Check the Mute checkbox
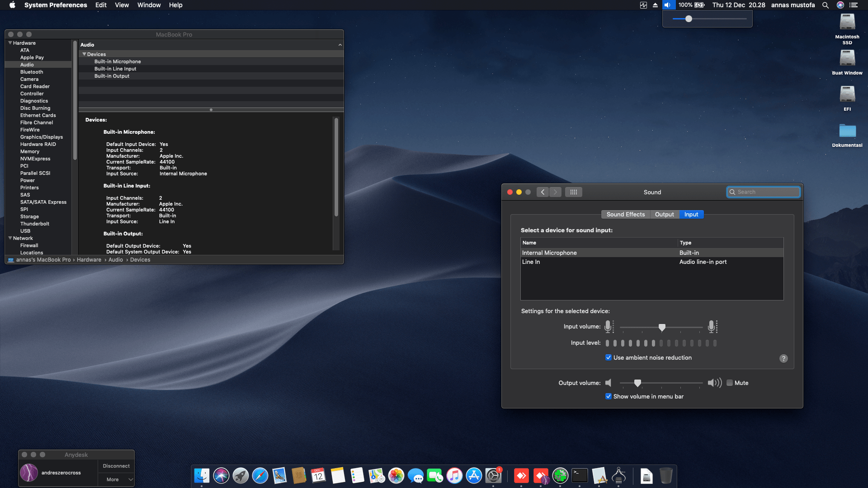Image resolution: width=868 pixels, height=488 pixels. [x=730, y=383]
